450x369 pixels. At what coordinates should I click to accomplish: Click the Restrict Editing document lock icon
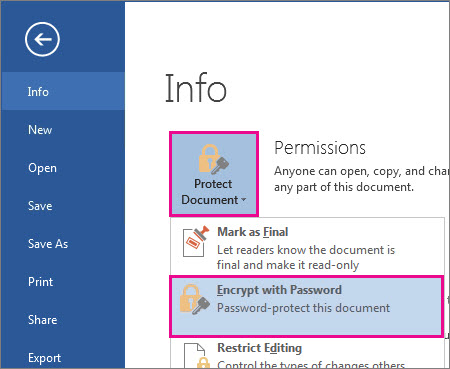(x=197, y=355)
